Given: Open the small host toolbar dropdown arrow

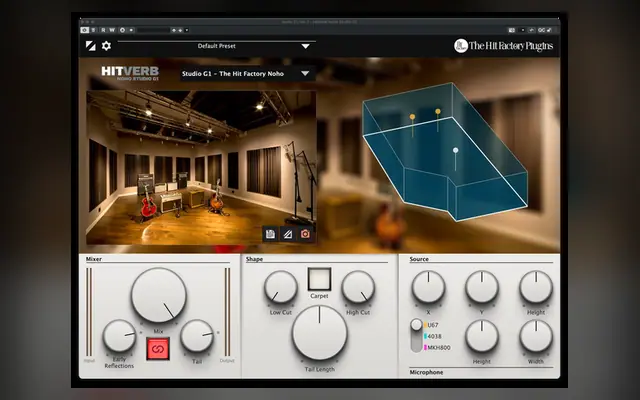Looking at the screenshot, I should pos(187,30).
